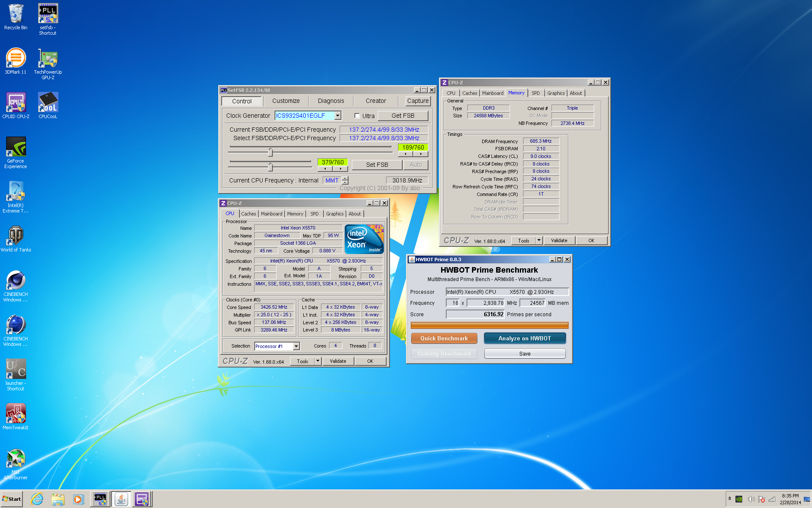Viewport: 812px width, 508px height.
Task: Start the Quick Benchmark in HWBOT Prime
Action: pos(444,338)
